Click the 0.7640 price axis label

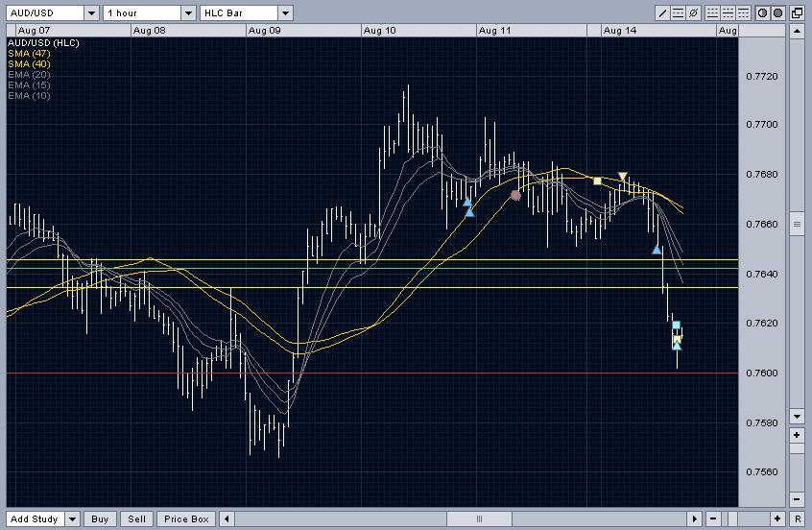pos(762,274)
